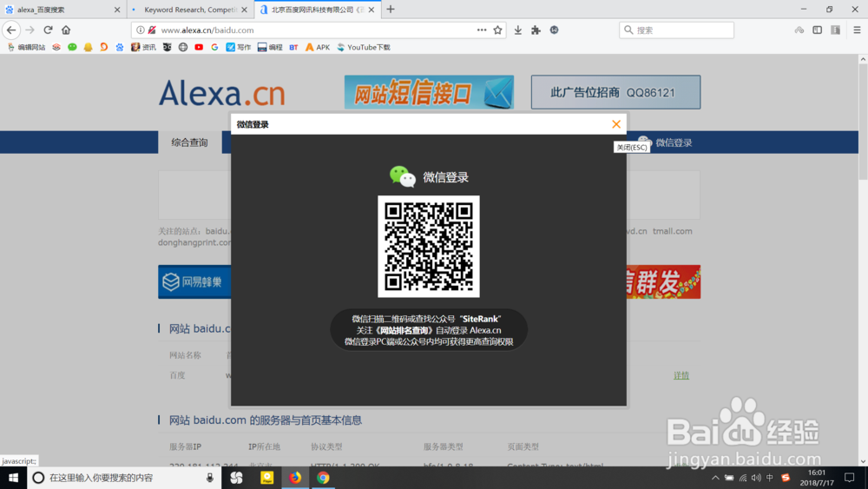The width and height of the screenshot is (868, 489).
Task: Open the yellow Player app on taskbar
Action: [x=266, y=478]
